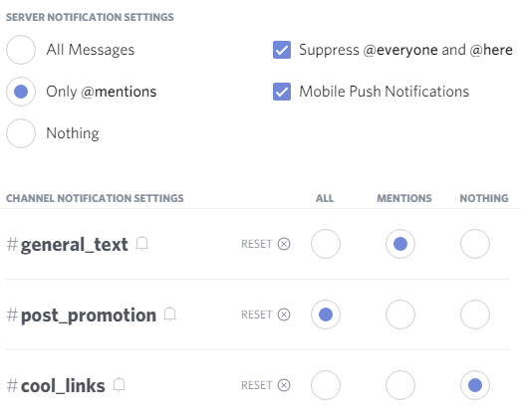Click the #post_promotion channel name
The height and width of the screenshot is (420, 521).
coord(82,315)
